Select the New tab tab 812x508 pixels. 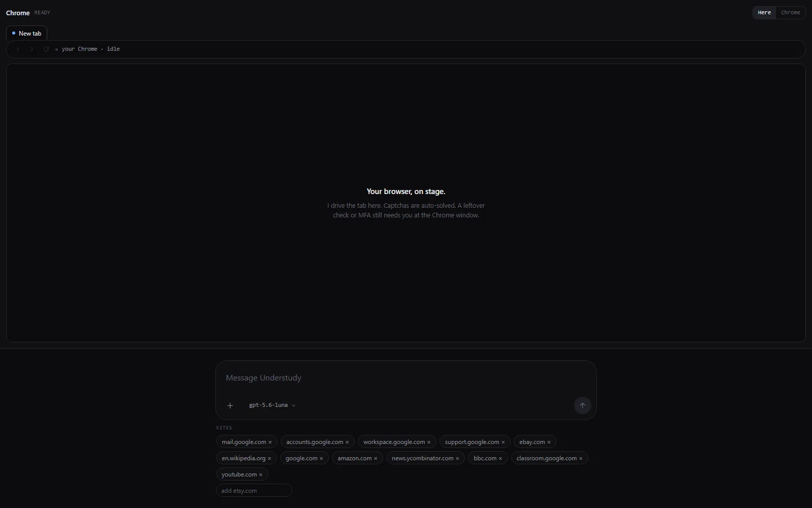(26, 34)
